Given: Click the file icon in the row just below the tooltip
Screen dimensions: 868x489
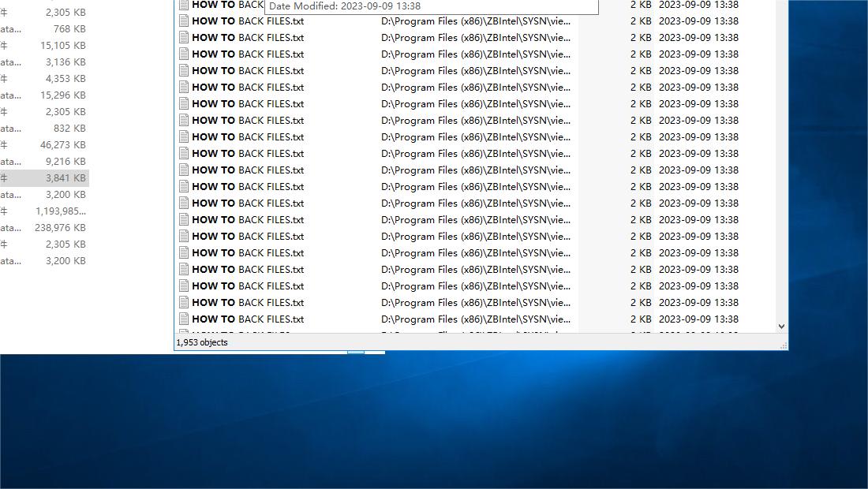Looking at the screenshot, I should [x=184, y=21].
